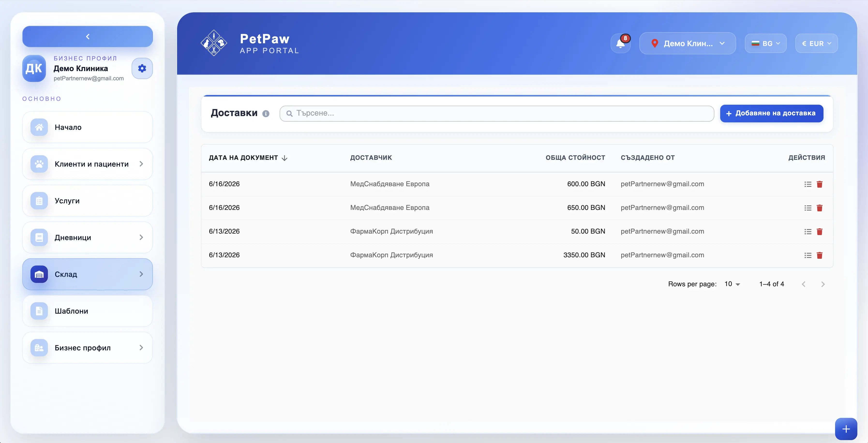Click the Доставчик column header
868x443 pixels.
click(x=371, y=158)
